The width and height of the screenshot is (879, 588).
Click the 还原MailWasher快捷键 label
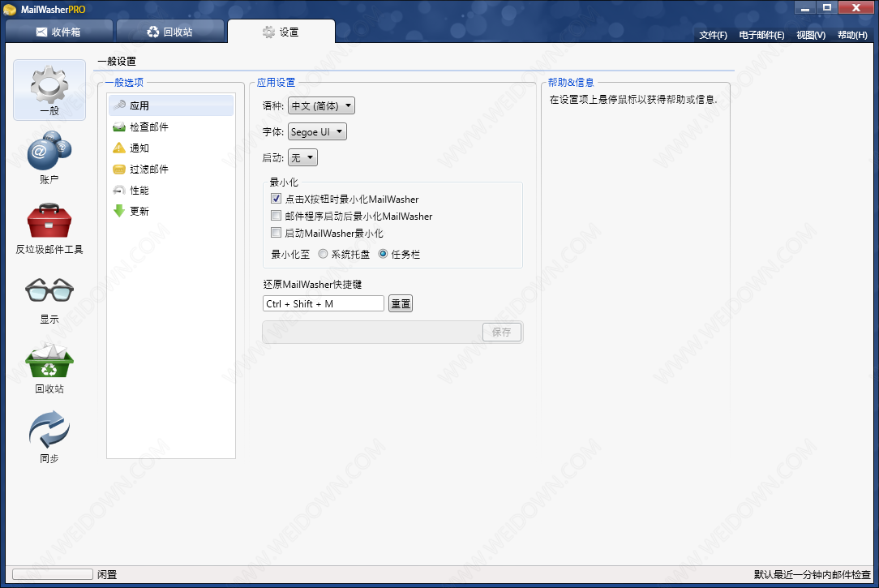312,284
